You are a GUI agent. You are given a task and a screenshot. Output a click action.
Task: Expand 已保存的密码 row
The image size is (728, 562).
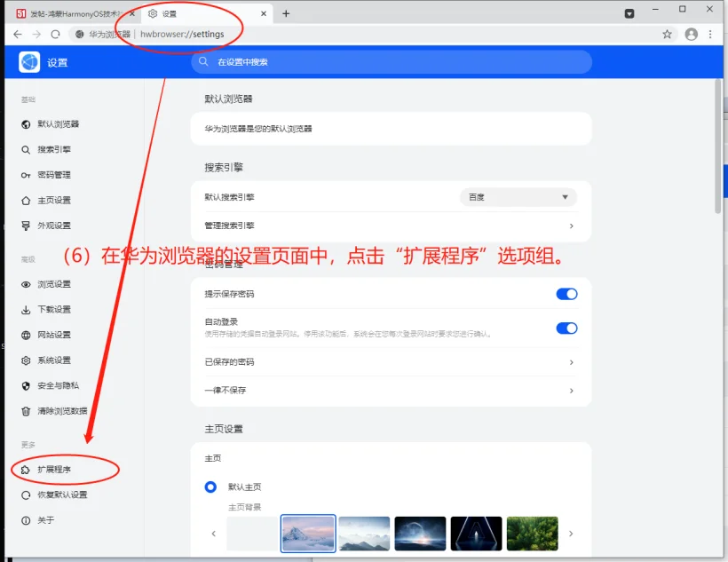point(391,362)
